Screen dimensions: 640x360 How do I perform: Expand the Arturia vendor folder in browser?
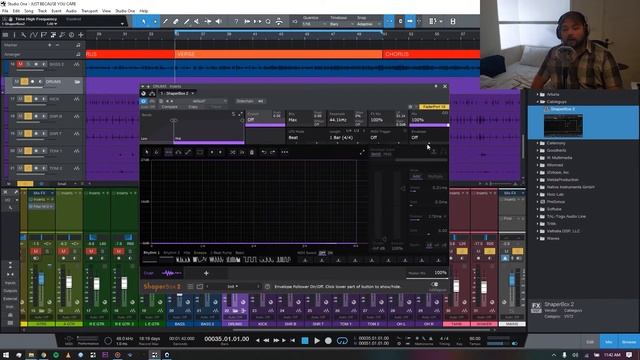click(538, 94)
